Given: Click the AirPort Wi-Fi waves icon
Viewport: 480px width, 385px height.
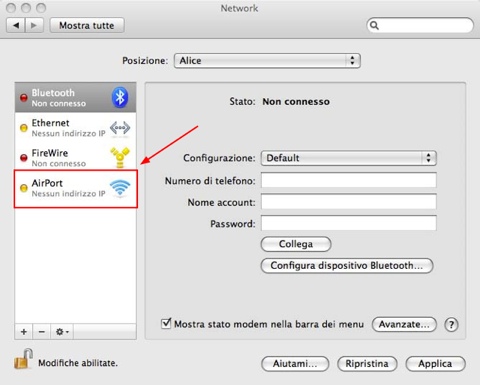Looking at the screenshot, I should click(x=120, y=188).
